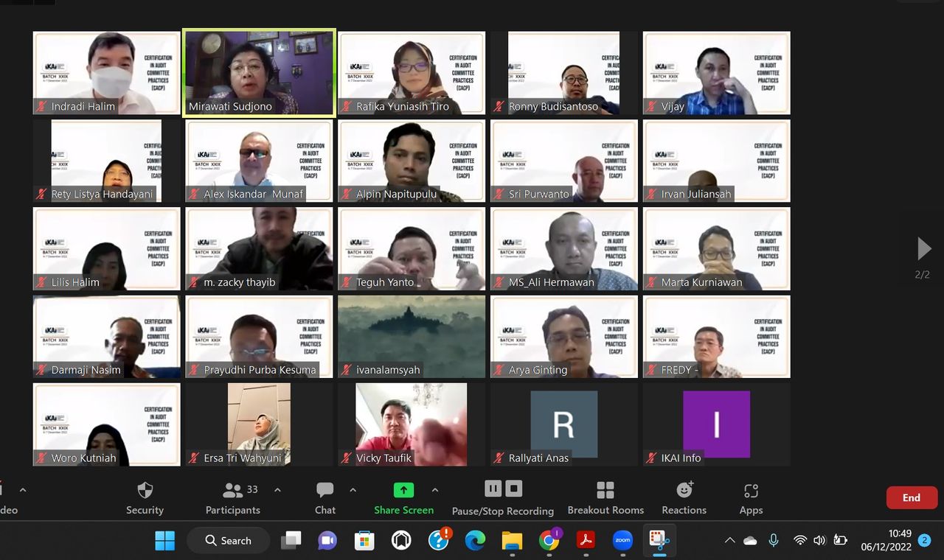Viewport: 944px width, 560px height.
Task: Open the Reactions smiley icon
Action: tap(685, 489)
